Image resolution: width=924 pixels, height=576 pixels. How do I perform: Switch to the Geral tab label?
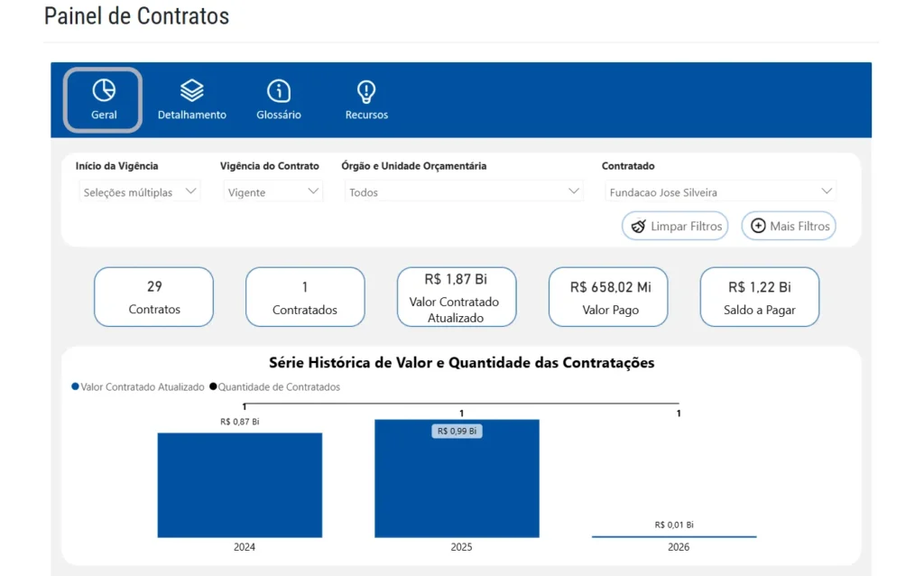[104, 115]
